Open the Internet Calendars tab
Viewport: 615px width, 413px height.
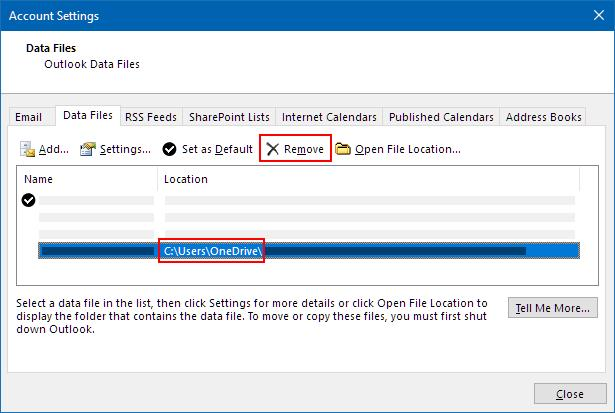[x=329, y=117]
